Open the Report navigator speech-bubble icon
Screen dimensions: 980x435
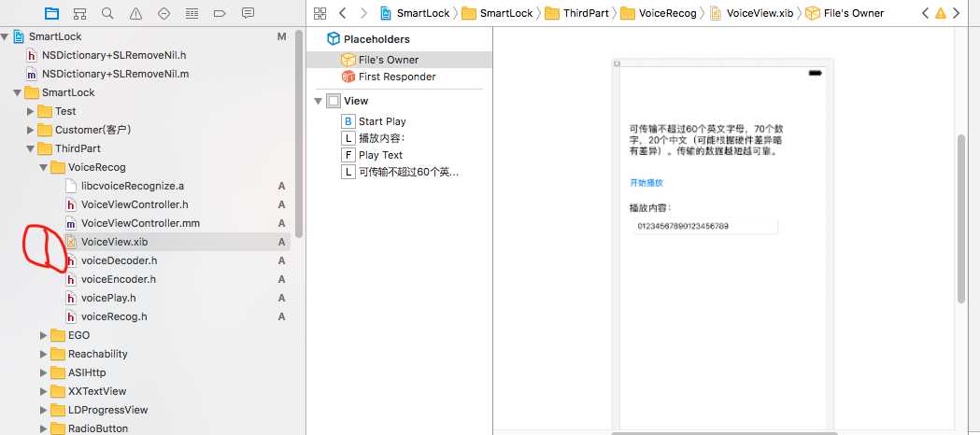249,13
